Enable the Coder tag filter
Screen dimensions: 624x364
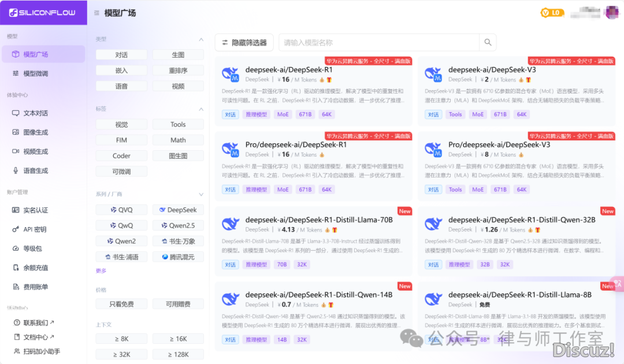[x=121, y=156]
